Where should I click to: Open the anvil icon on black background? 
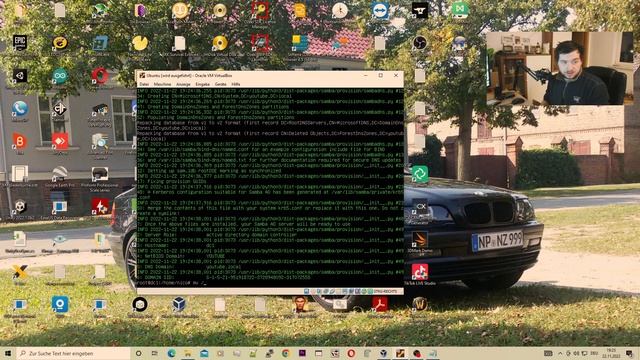pos(420,11)
